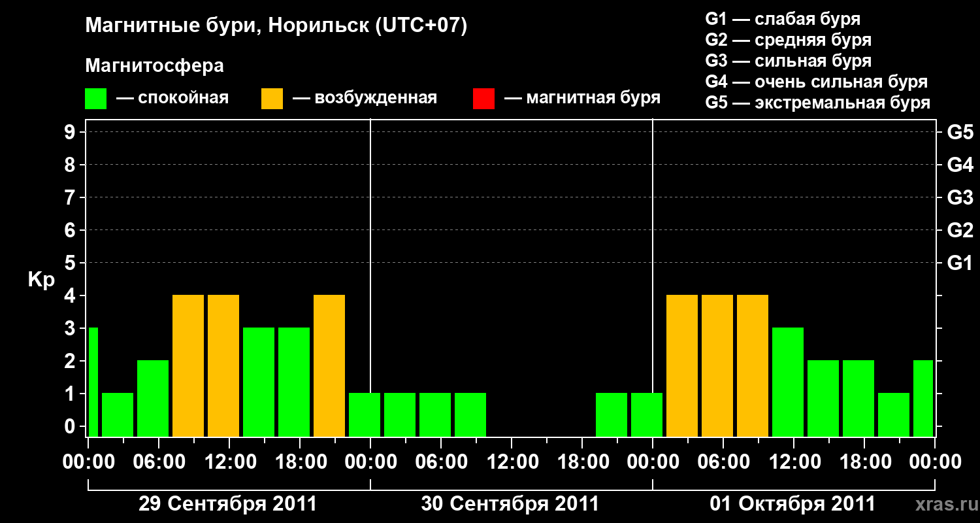Viewport: 980px width, 523px height.
Task: Click the date label "29 Сентября 2011"
Action: 228,504
